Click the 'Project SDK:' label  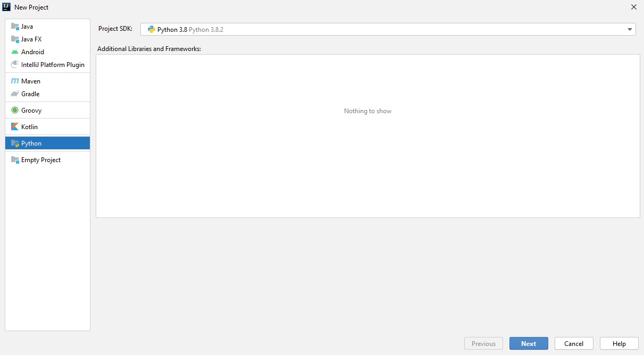tap(115, 29)
